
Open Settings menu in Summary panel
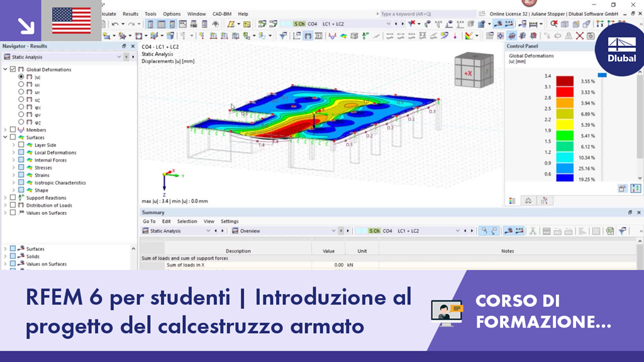230,222
